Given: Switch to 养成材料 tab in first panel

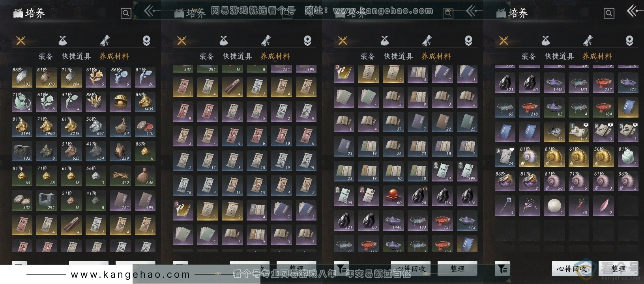Looking at the screenshot, I should (x=114, y=56).
